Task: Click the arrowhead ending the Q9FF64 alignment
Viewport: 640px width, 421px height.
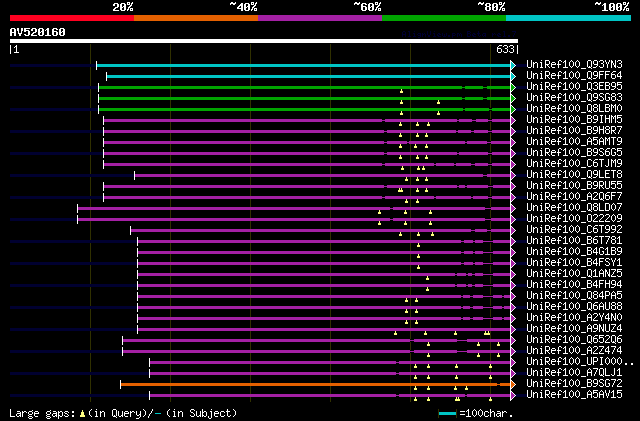Action: click(x=513, y=76)
